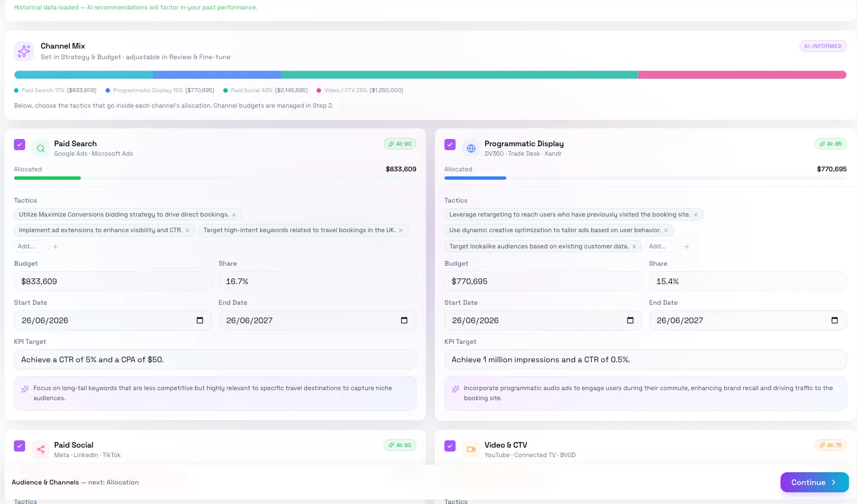Click the Video & CTV camera icon
Image resolution: width=857 pixels, height=504 pixels.
(471, 449)
